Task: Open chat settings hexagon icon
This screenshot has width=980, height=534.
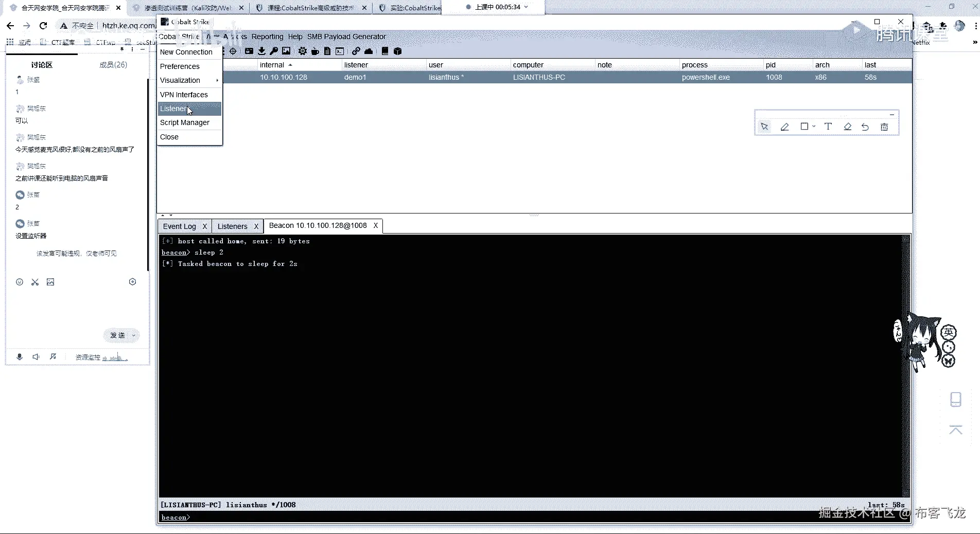Action: point(132,282)
